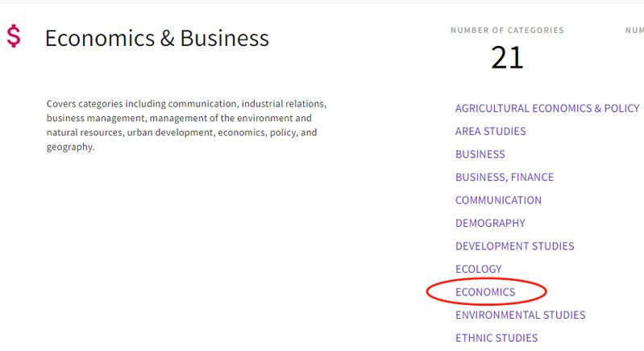Click the Number of Categories label
The image size is (644, 351).
click(x=507, y=31)
